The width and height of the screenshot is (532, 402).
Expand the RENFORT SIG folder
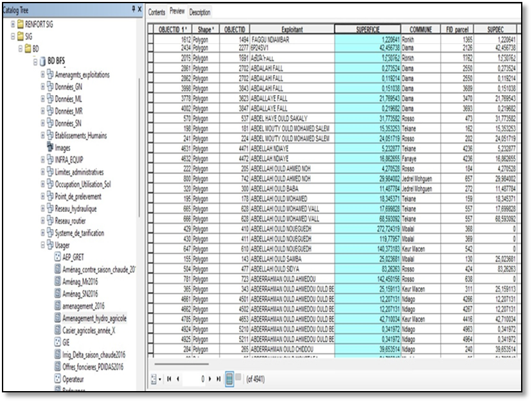[13, 24]
